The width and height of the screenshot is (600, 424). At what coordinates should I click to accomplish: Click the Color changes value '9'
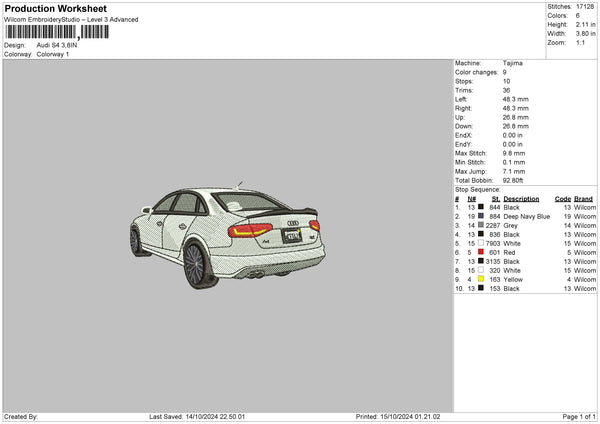(x=505, y=72)
